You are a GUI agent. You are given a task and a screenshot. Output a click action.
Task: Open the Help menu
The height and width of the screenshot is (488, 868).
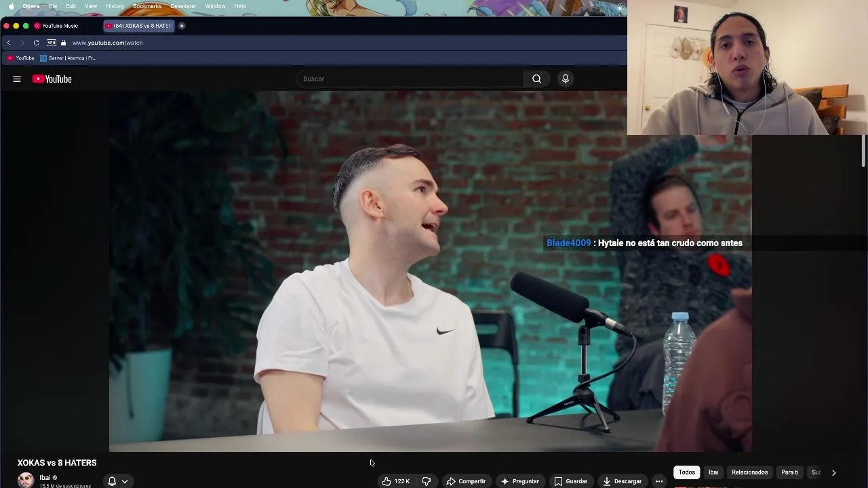pos(240,6)
